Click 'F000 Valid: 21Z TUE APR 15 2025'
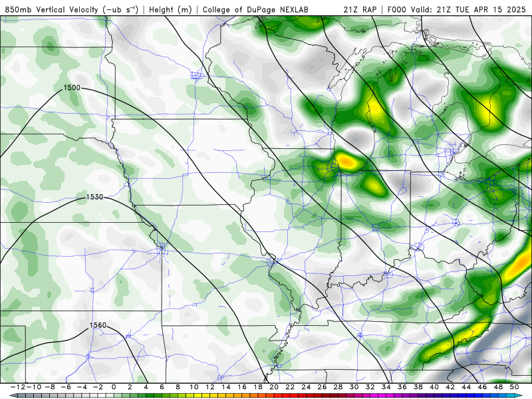Screen dimensions: 532x399 [x=456, y=9]
